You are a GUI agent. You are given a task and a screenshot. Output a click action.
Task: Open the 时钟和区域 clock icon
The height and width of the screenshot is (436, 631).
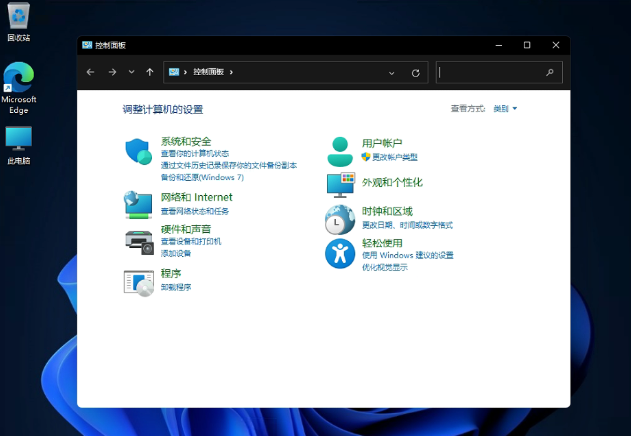[341, 218]
